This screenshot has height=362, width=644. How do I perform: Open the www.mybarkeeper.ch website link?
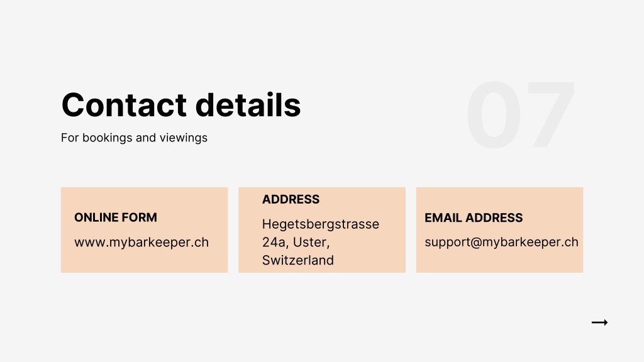pos(142,242)
